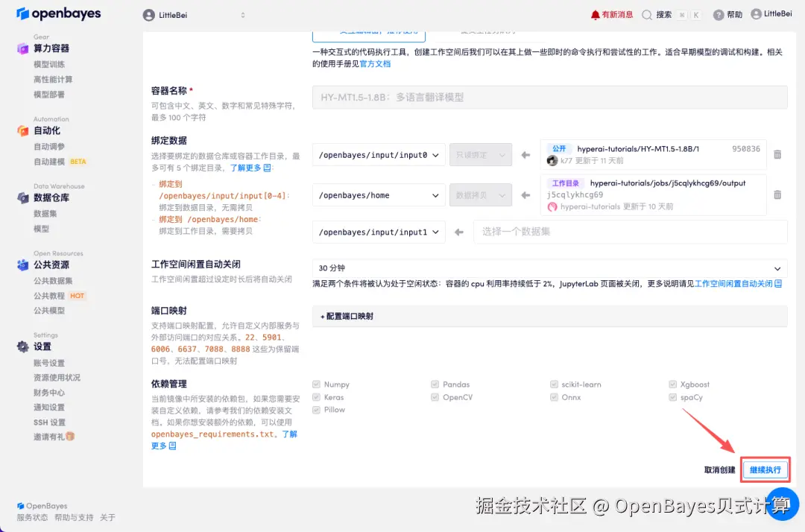Open the 工作空间闲置自动关闭 help link
The image size is (805, 532).
pos(733,284)
